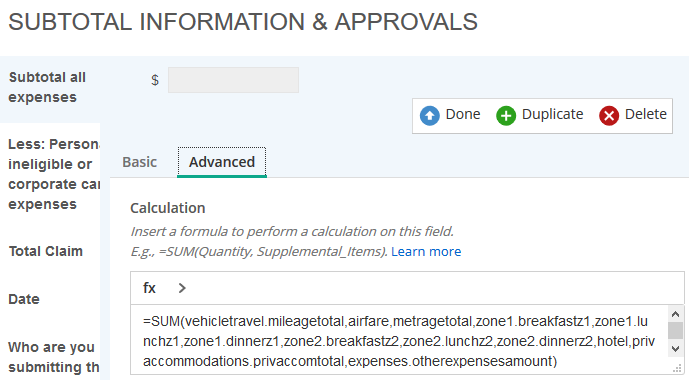
Task: Click the Subtotal all expenses amount field
Action: (233, 80)
